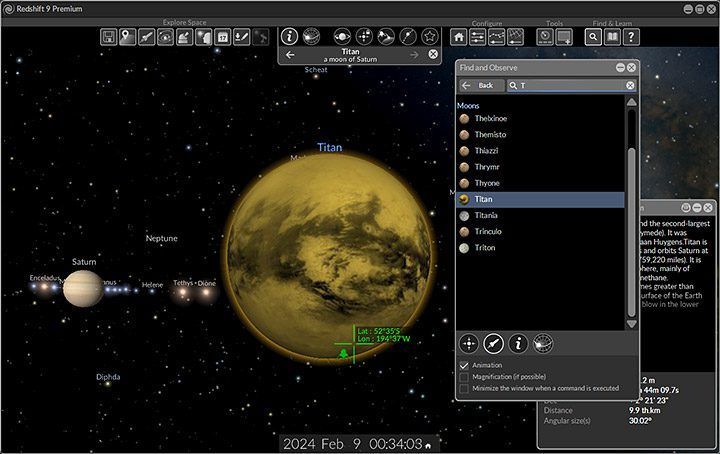
Task: Close the Find and Observe panel
Action: click(631, 68)
